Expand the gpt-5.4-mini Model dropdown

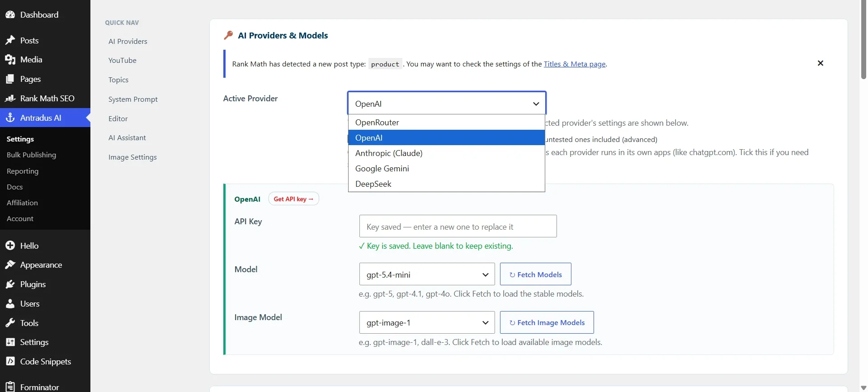[427, 274]
